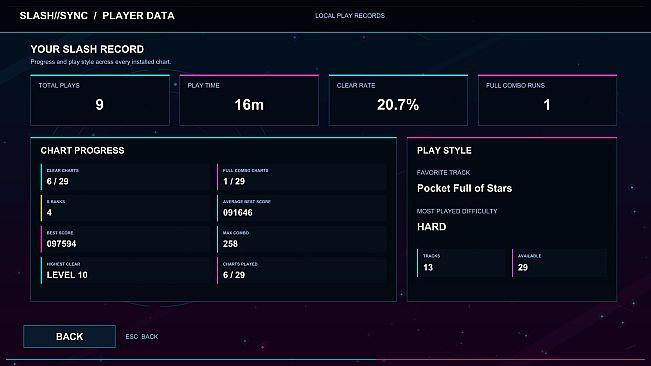Click the track name 'Pocket Full of Stars'
The height and width of the screenshot is (366, 651).
click(465, 188)
